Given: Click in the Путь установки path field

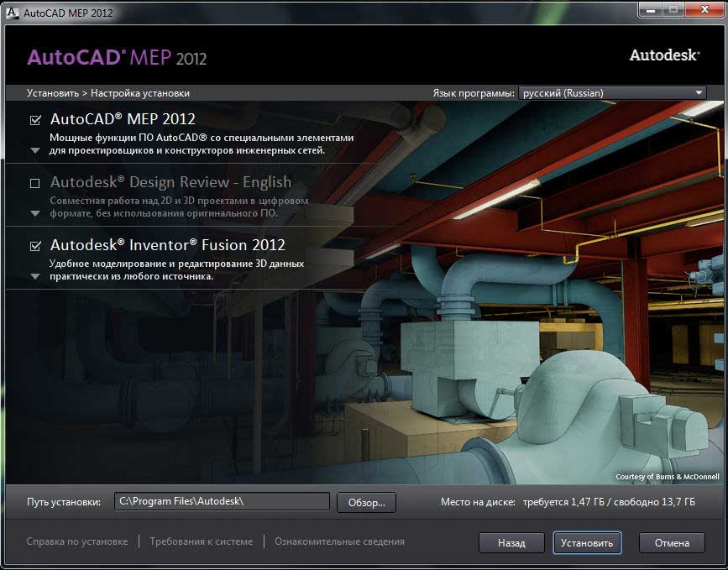Looking at the screenshot, I should 222,502.
